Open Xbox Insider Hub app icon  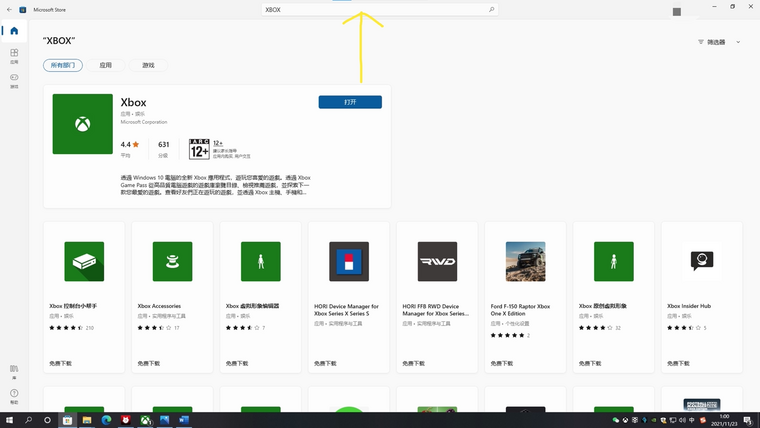click(702, 261)
